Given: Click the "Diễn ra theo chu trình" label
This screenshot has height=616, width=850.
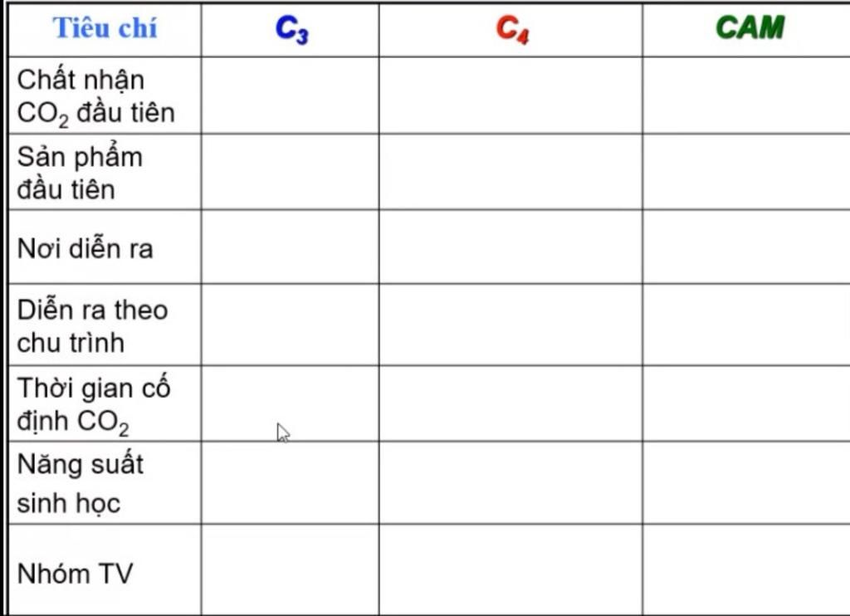Looking at the screenshot, I should pos(92,325).
